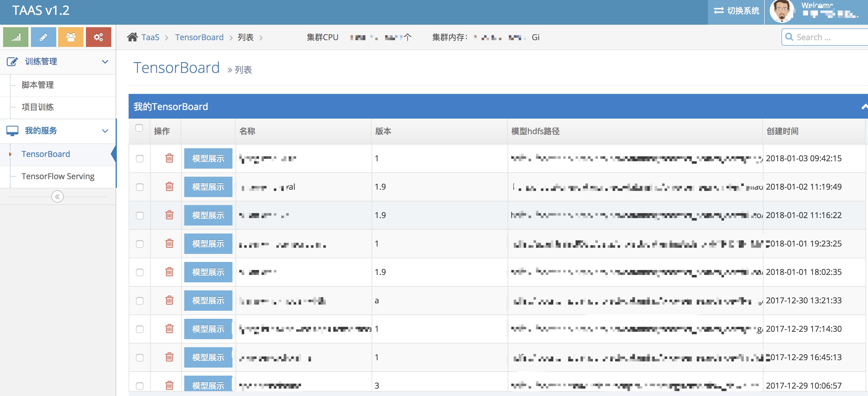Check the row created 2018-01-01 18:02:35
868x396 pixels.
coord(139,272)
